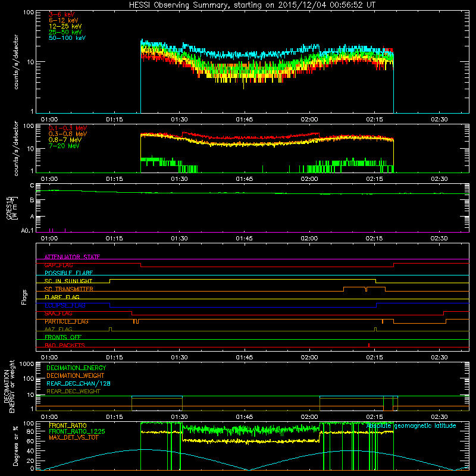The image size is (476, 476).
Task: Click the 80 tick on Degrees or % axis
Action: (30, 431)
